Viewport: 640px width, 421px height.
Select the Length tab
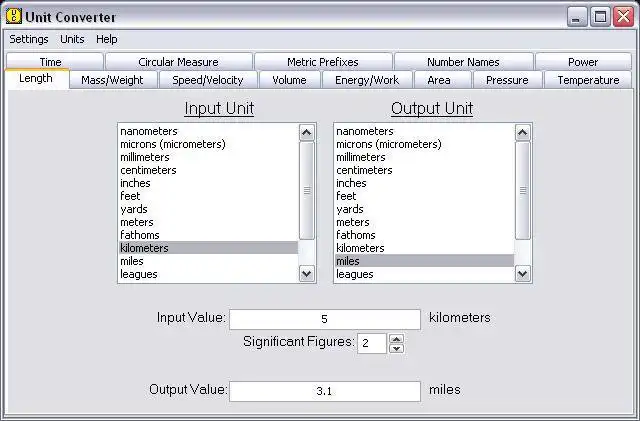coord(36,78)
